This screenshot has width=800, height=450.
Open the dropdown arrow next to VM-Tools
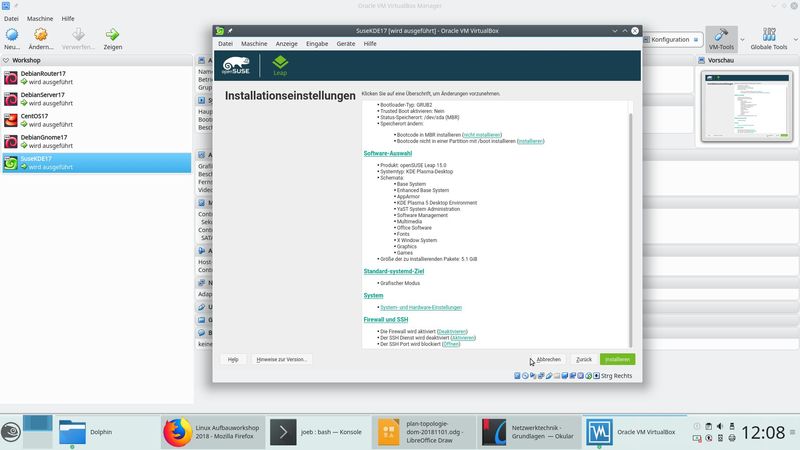742,39
